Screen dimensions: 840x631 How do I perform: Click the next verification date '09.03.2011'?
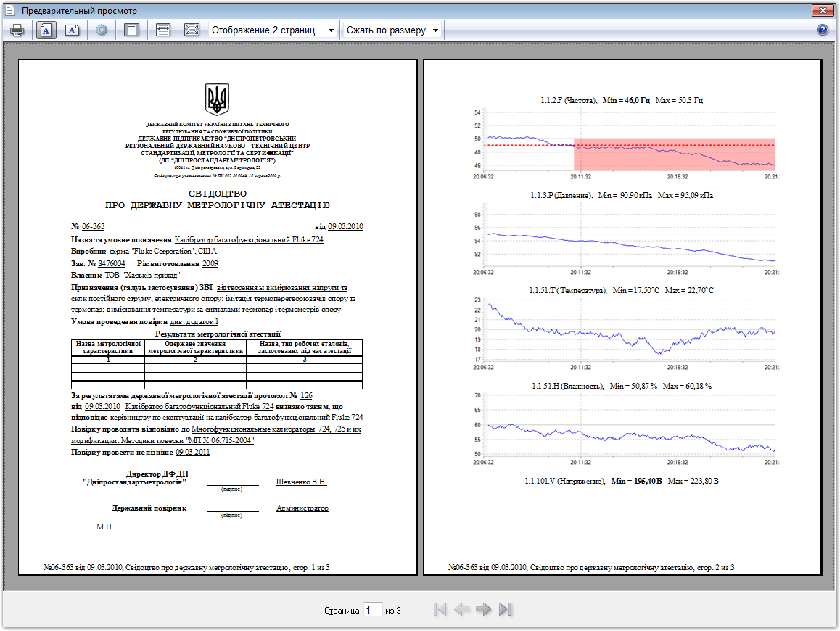pos(193,452)
